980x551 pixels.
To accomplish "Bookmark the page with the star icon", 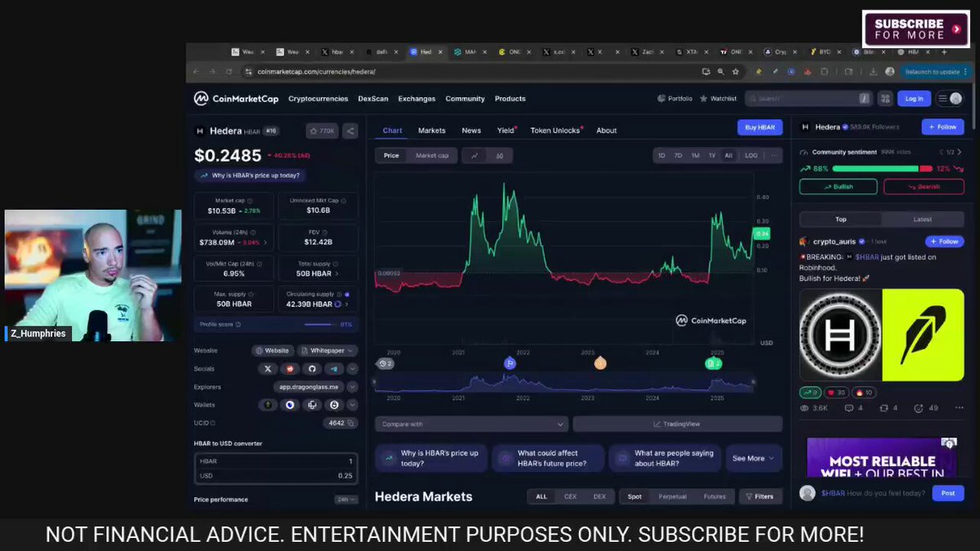I will pyautogui.click(x=736, y=72).
